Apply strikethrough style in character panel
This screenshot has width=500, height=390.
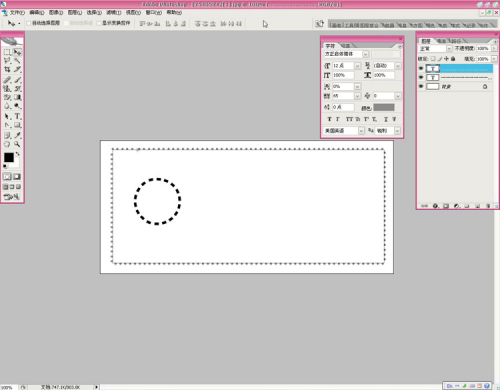pyautogui.click(x=394, y=119)
